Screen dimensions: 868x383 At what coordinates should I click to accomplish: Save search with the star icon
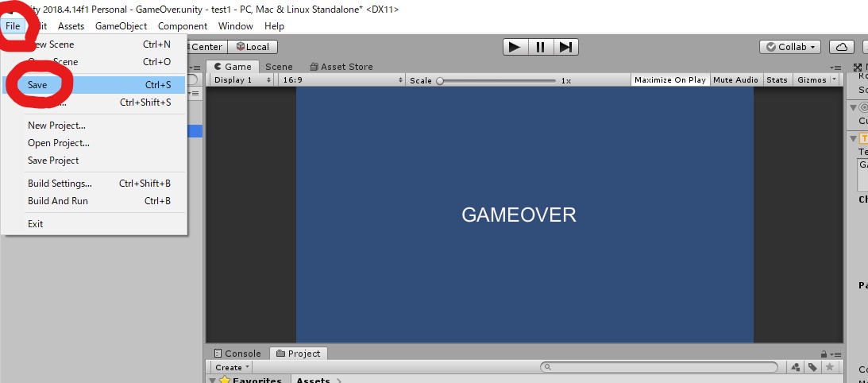coord(829,367)
